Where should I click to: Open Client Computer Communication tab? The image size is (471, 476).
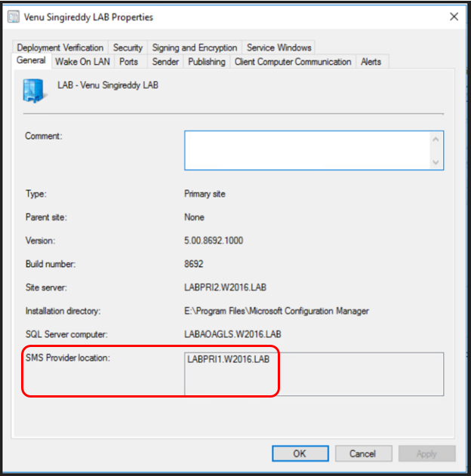pos(293,62)
